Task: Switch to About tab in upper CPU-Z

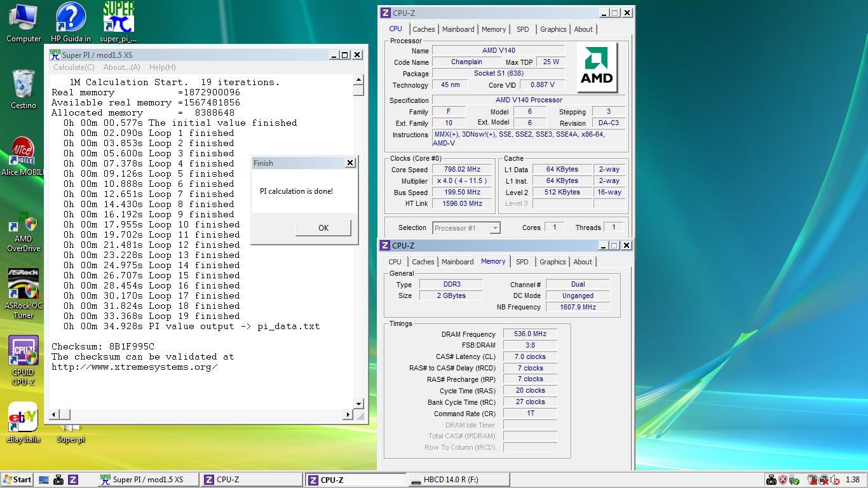Action: point(583,29)
